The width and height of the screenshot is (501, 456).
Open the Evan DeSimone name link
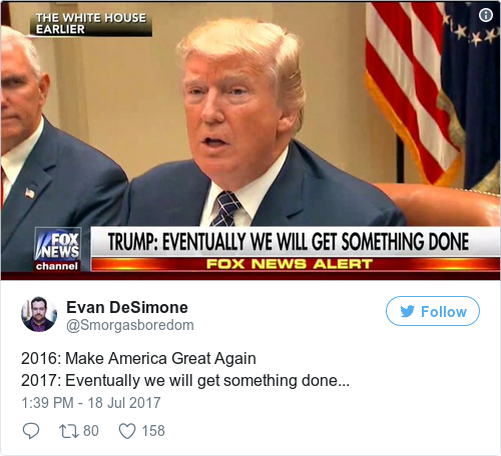click(127, 307)
